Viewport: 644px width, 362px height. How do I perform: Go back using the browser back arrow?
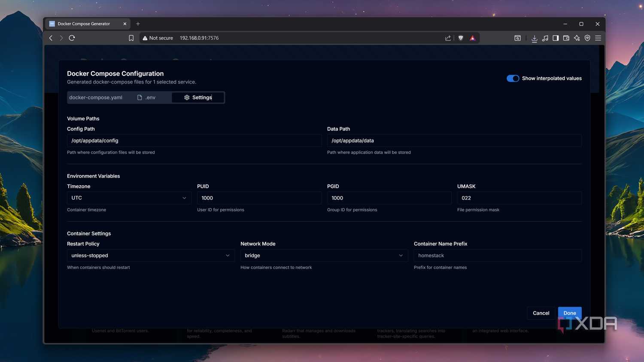click(51, 38)
